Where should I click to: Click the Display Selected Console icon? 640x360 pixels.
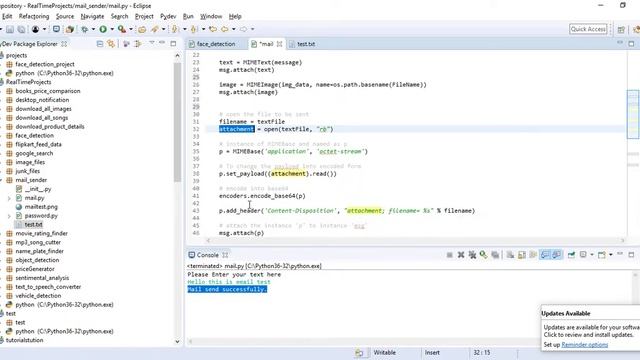[583, 255]
